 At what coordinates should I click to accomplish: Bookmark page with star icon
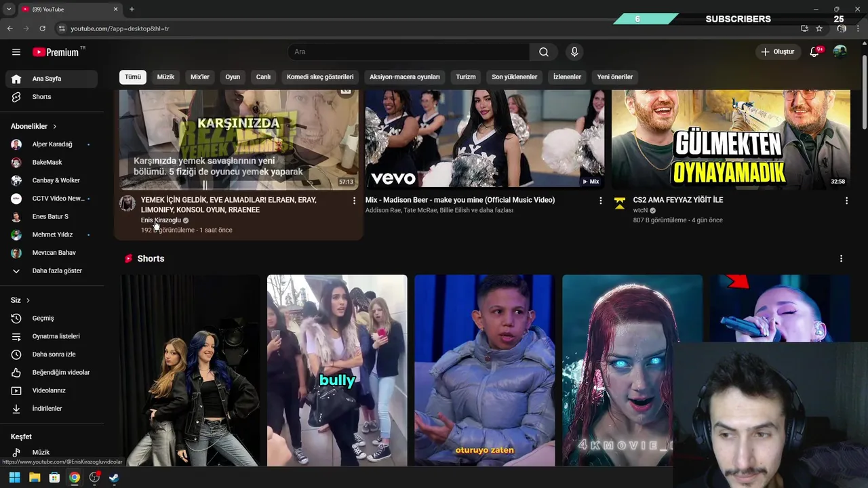819,28
